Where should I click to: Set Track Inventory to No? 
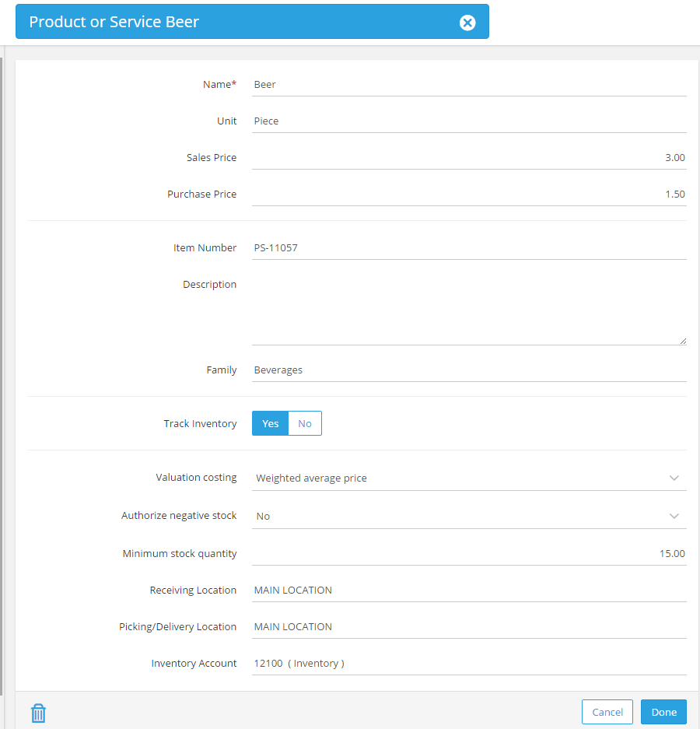(305, 423)
